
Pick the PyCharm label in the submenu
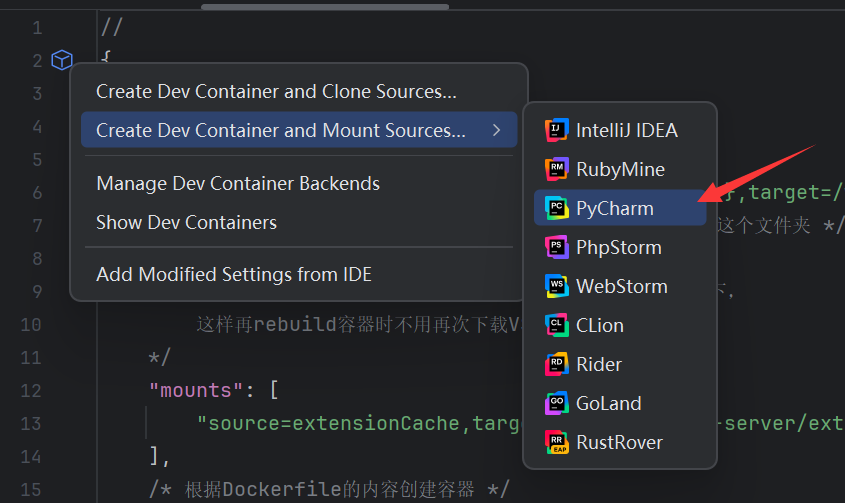click(615, 208)
